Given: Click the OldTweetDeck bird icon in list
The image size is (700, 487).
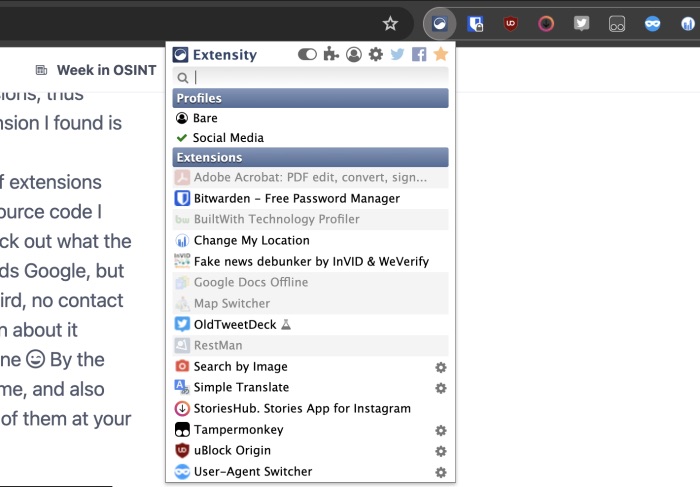Looking at the screenshot, I should 182,324.
